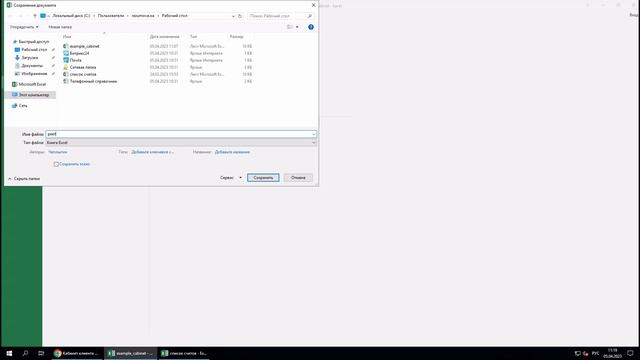
Task: Expand the Имя файла dropdown arrow
Action: (313, 134)
